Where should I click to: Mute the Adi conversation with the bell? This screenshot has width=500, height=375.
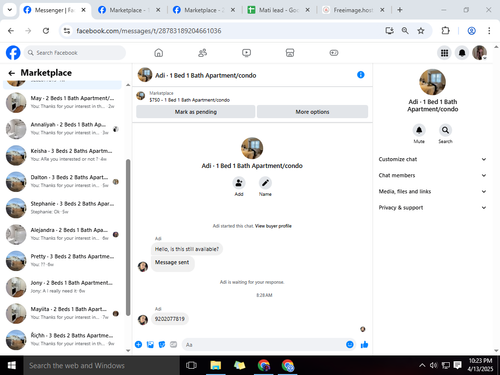click(x=419, y=130)
